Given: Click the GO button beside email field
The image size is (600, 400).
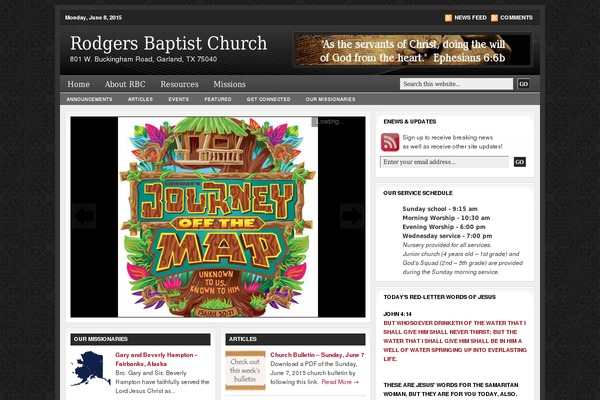Looking at the screenshot, I should click(x=519, y=162).
